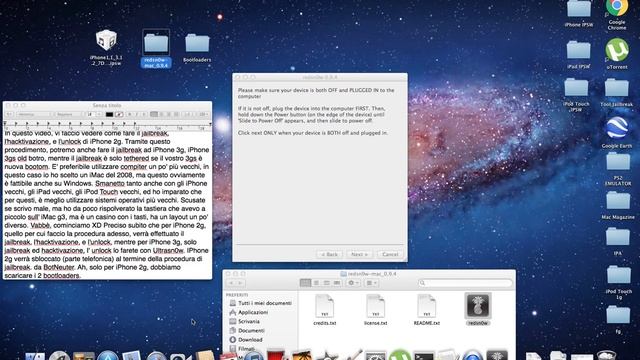
Task: Open IPA desktop folder
Action: tap(618, 242)
